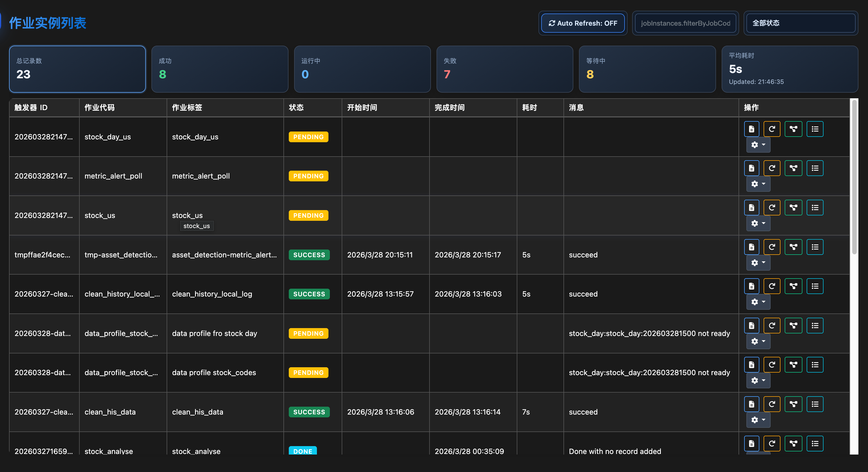Click rerun icon for clean_history_local_log row
Image resolution: width=868 pixels, height=472 pixels.
coord(772,286)
